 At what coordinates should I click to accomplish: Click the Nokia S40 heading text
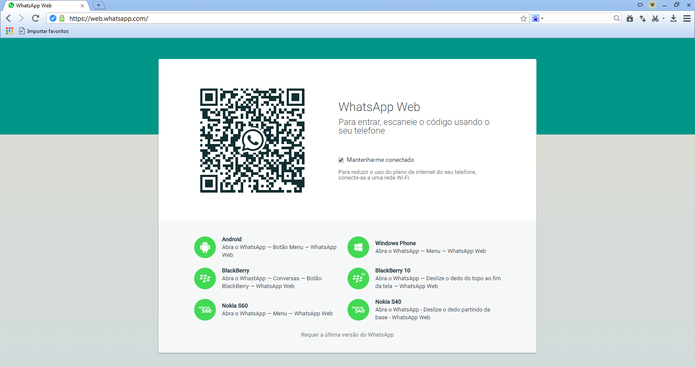388,302
